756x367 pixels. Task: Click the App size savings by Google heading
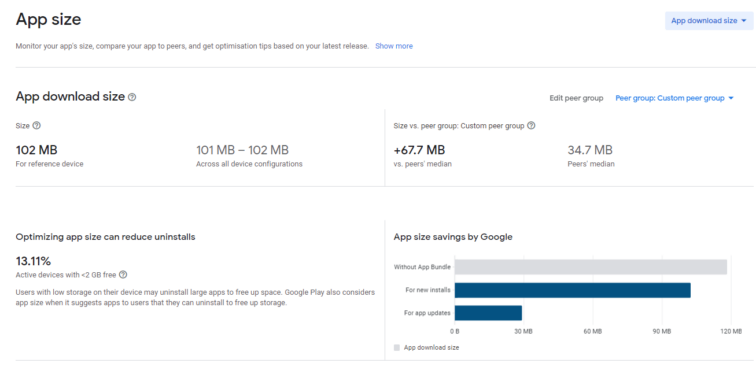click(x=453, y=237)
